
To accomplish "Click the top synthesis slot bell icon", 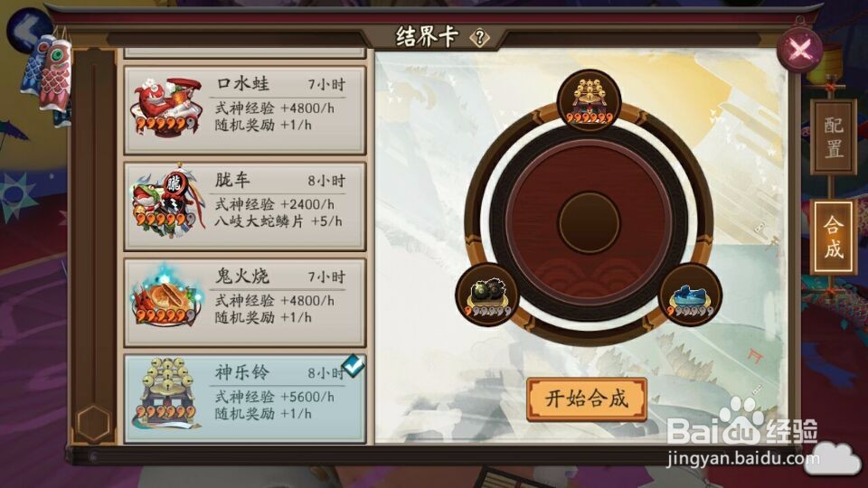I will (x=589, y=100).
